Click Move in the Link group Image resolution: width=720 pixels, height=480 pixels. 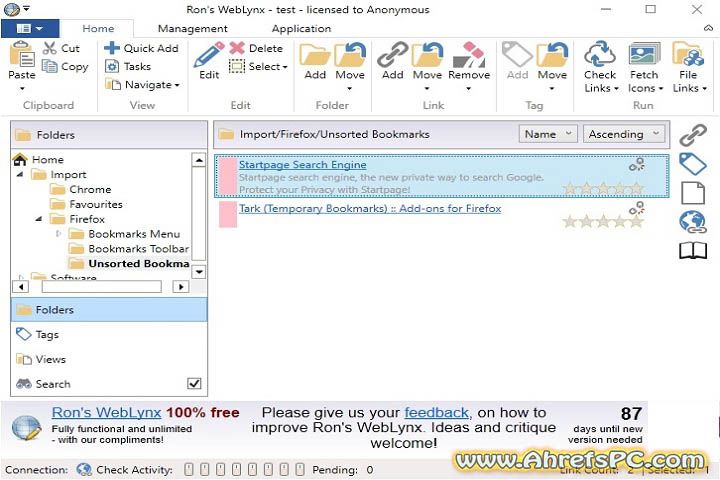(427, 67)
